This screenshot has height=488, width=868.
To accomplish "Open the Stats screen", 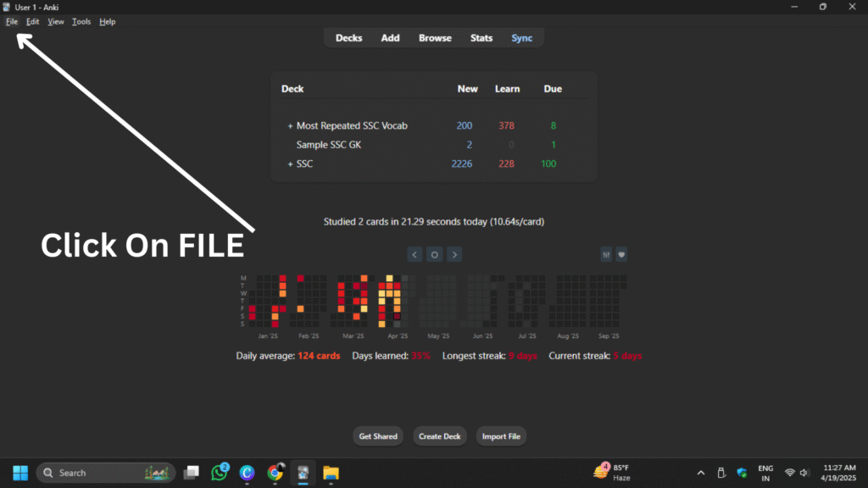I will point(481,38).
